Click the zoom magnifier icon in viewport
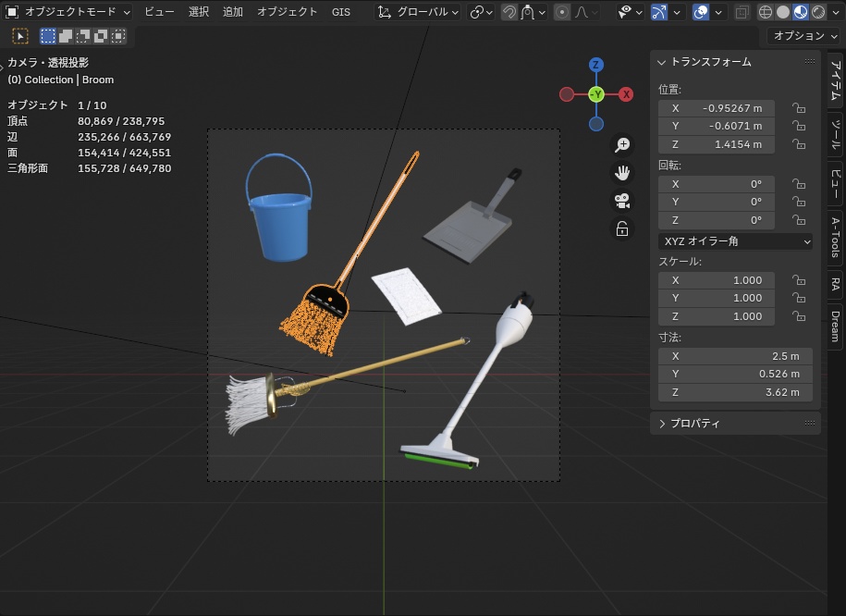The image size is (846, 616). pos(622,144)
